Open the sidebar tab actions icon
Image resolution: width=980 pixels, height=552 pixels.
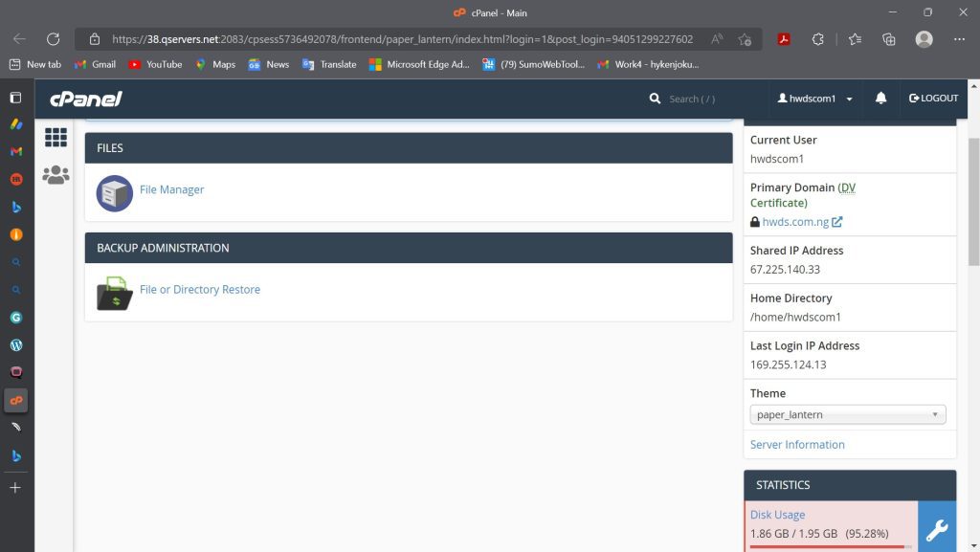(15, 98)
